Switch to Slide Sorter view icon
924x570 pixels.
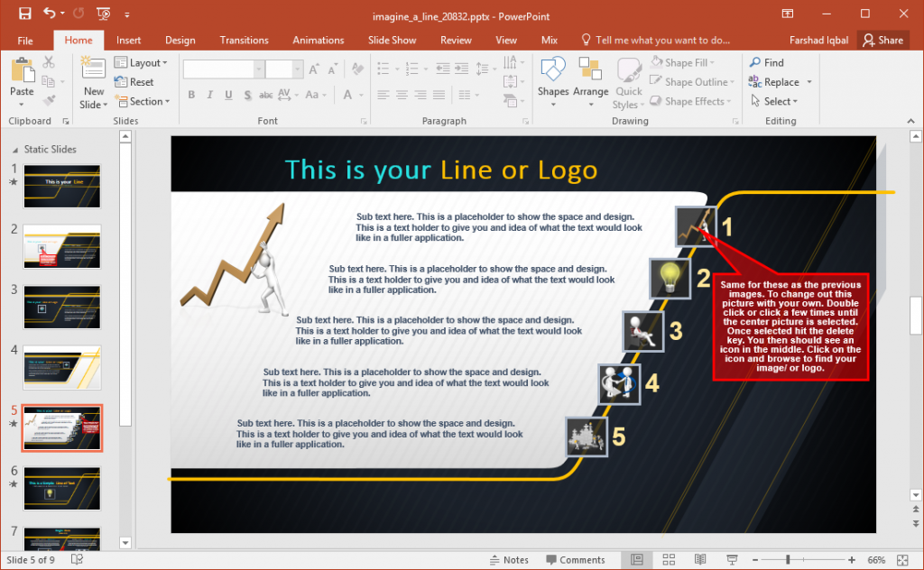click(x=669, y=559)
